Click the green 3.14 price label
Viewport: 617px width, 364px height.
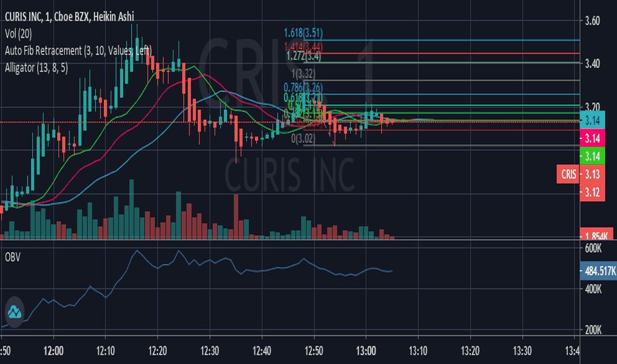pos(593,156)
